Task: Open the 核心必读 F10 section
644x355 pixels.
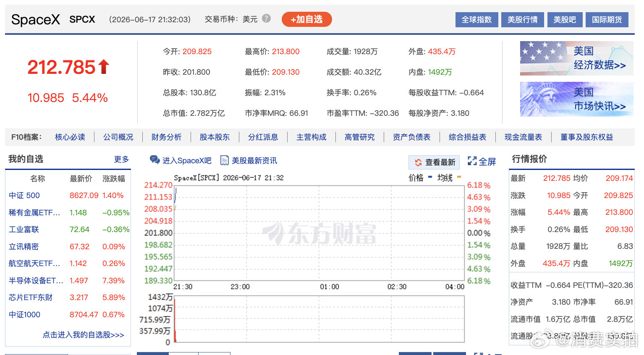Action: pos(70,137)
